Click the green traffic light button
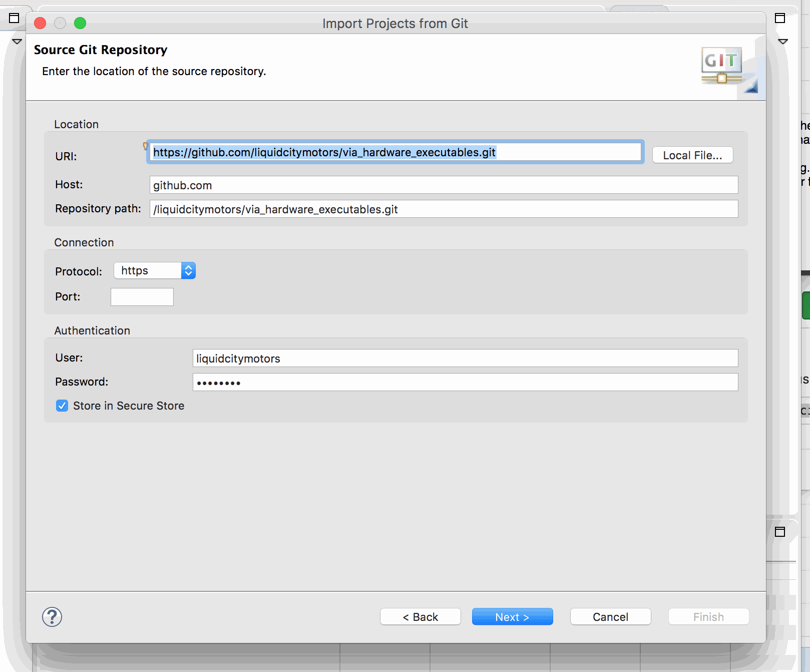 pyautogui.click(x=80, y=23)
